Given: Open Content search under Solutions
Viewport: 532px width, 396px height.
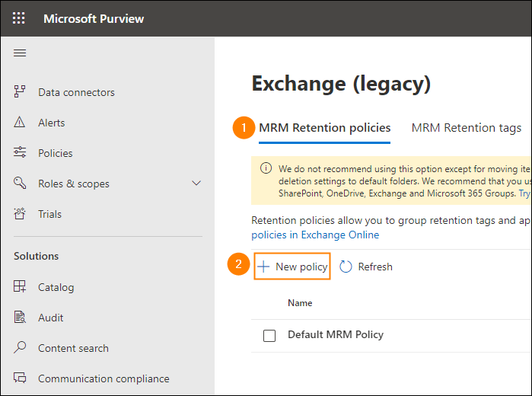Looking at the screenshot, I should click(x=73, y=348).
